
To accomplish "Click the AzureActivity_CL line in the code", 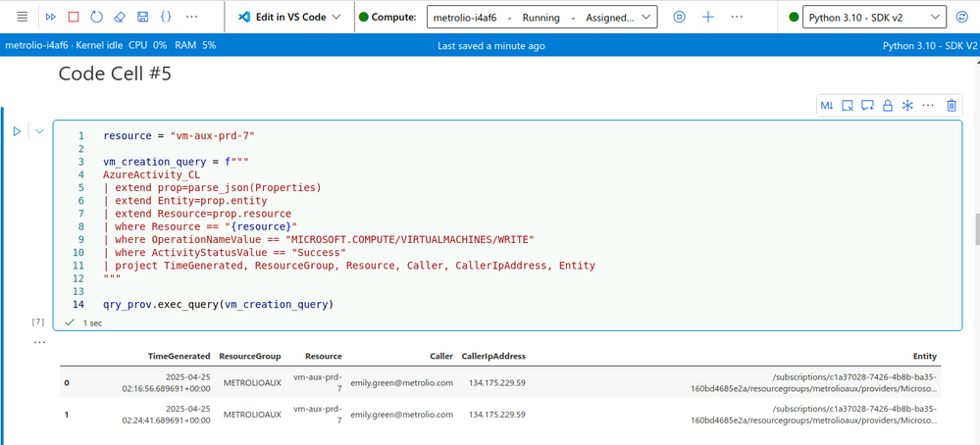I will pyautogui.click(x=151, y=174).
